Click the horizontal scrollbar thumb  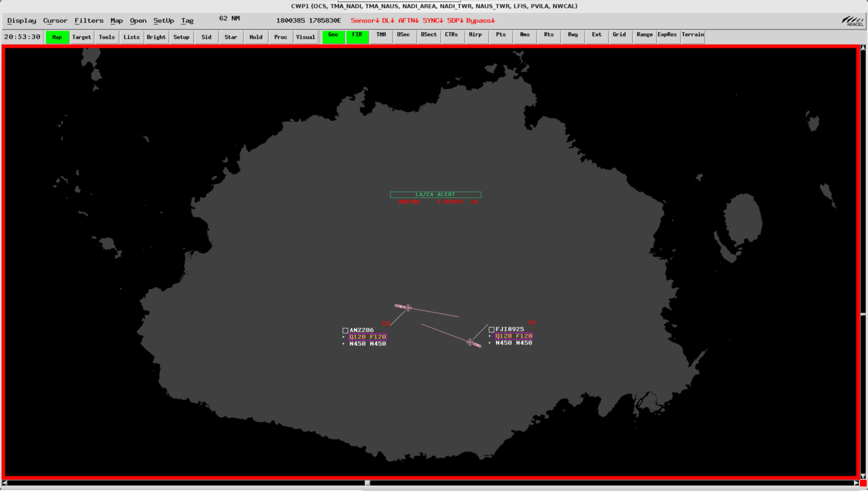point(368,483)
